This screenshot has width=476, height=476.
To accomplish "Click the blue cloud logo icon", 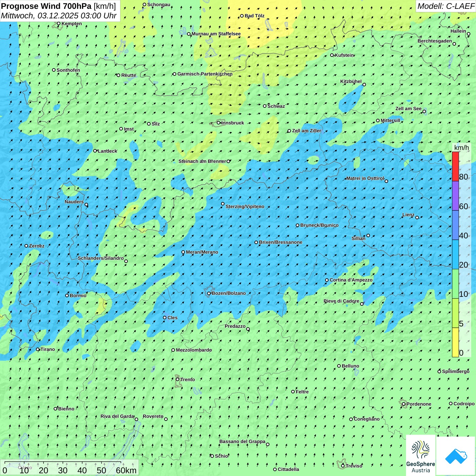I will [x=456, y=456].
